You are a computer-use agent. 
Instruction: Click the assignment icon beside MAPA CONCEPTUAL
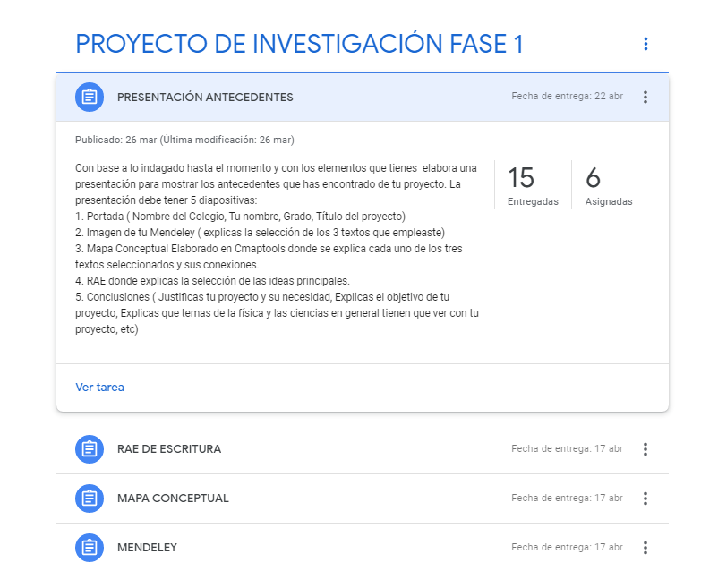pyautogui.click(x=89, y=499)
